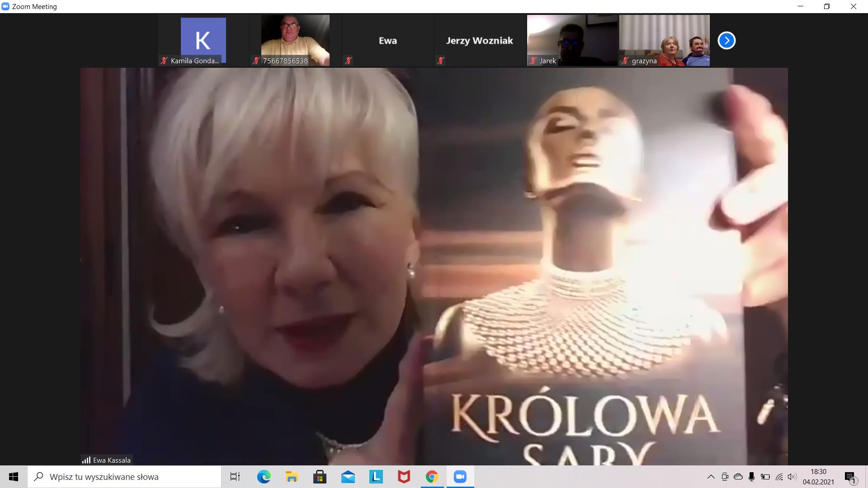Viewport: 868px width, 488px height.
Task: Launch Microsoft Edge from taskbar
Action: 264,477
